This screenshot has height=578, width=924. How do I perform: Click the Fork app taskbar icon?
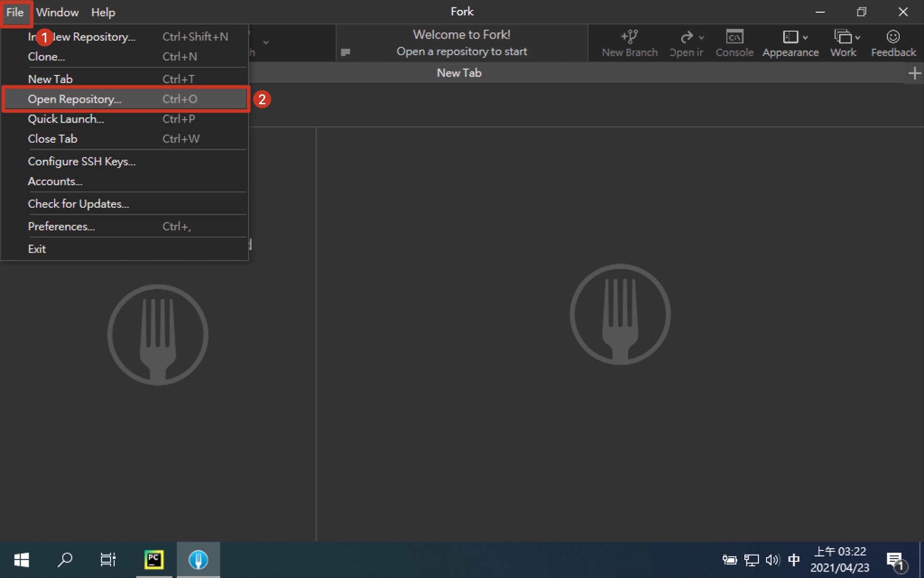198,560
